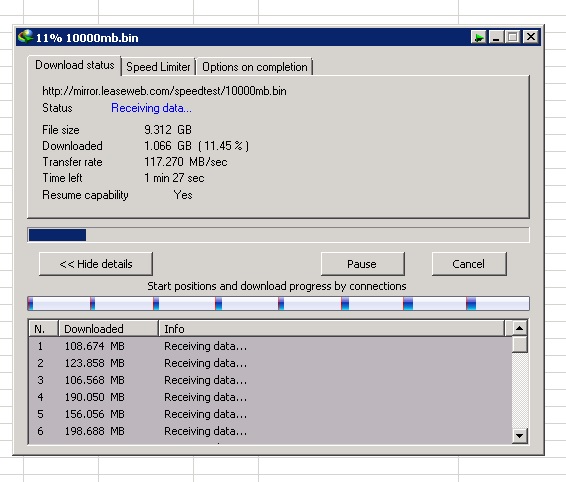Select connection row with 123.858 MB
The height and width of the screenshot is (482, 566).
point(270,363)
